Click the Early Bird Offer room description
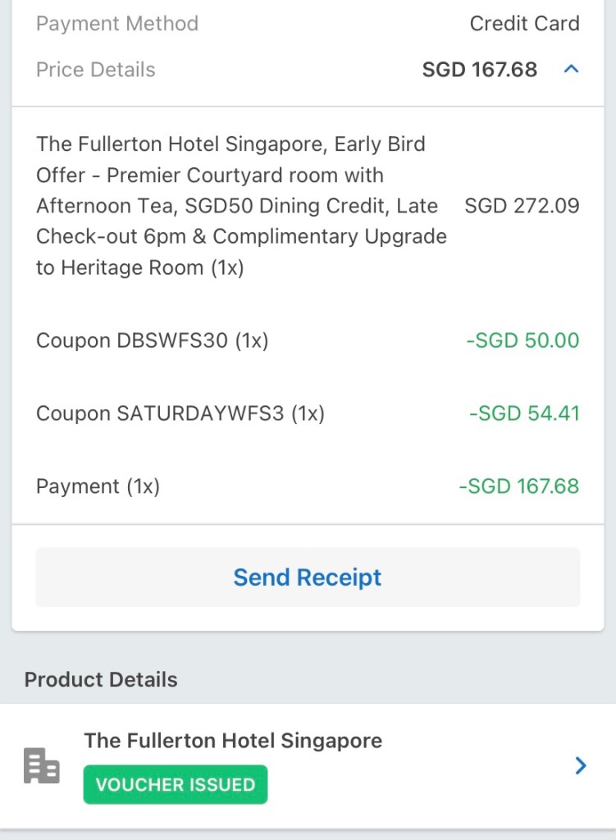Image resolution: width=616 pixels, height=840 pixels. (x=241, y=206)
